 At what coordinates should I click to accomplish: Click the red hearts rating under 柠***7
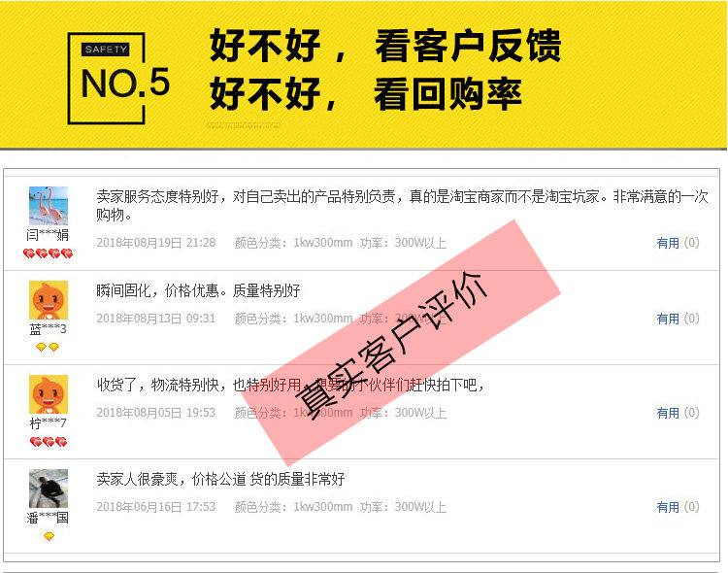[x=49, y=442]
